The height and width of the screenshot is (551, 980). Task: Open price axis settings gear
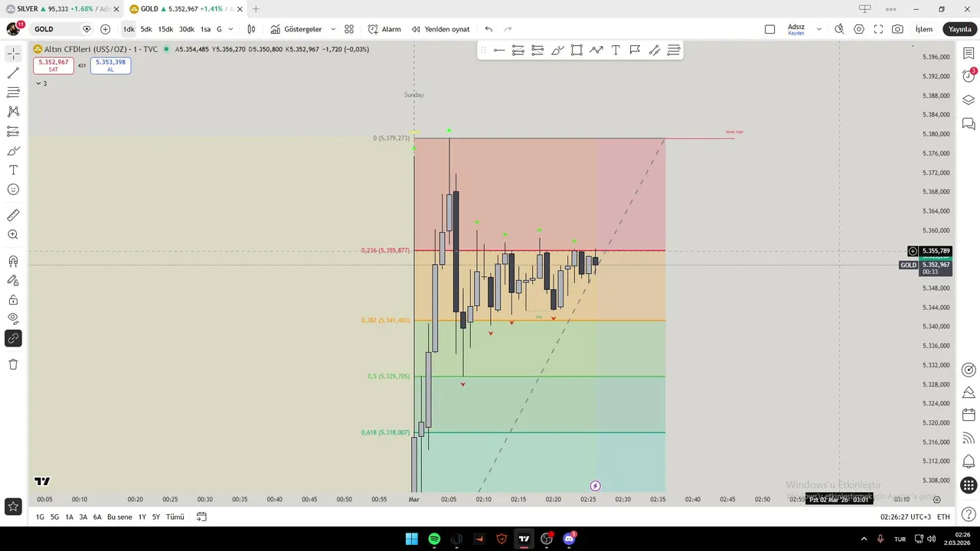(936, 500)
